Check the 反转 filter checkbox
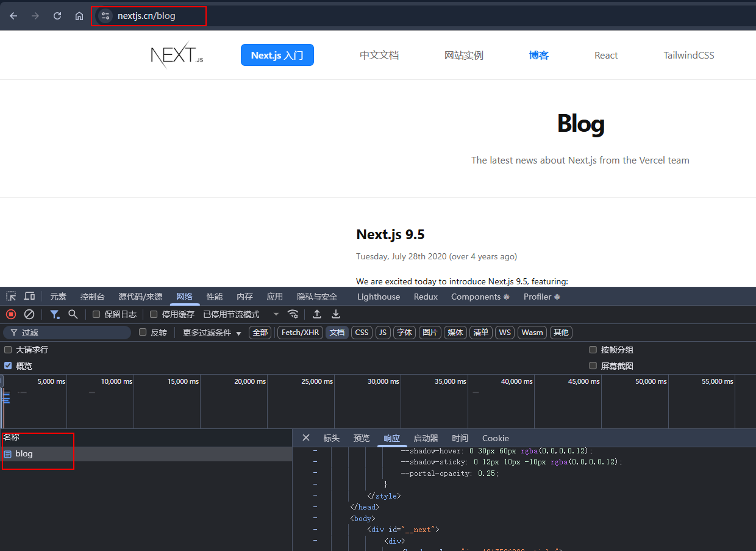 pyautogui.click(x=143, y=333)
